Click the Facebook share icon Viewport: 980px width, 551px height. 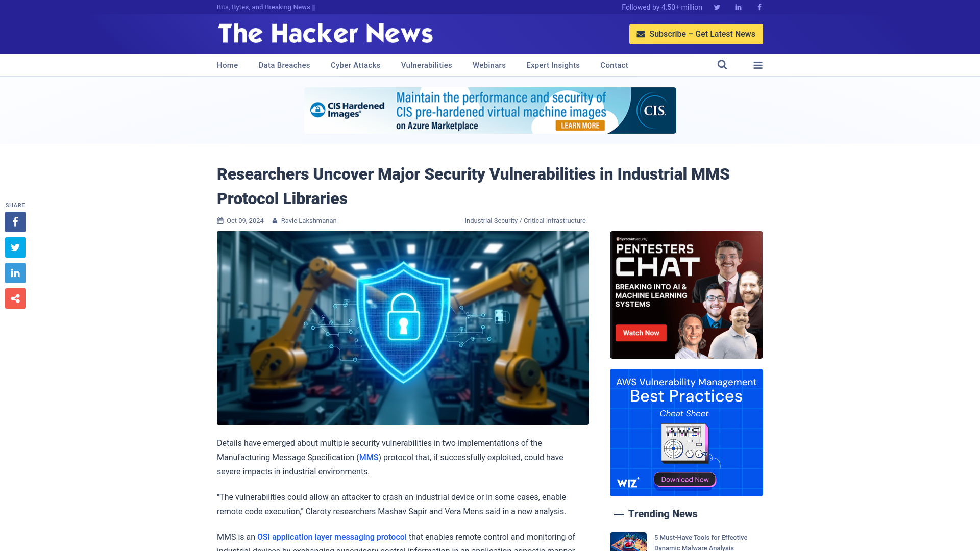coord(15,221)
